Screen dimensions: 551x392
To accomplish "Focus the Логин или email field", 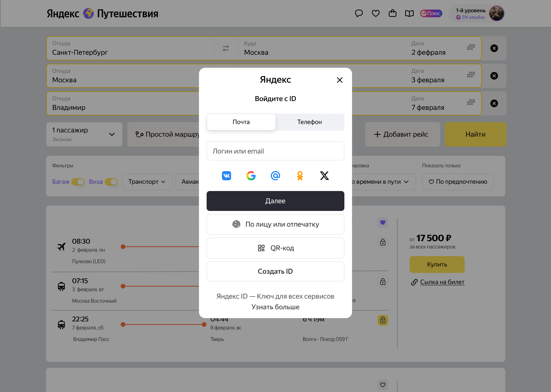I will click(x=275, y=151).
